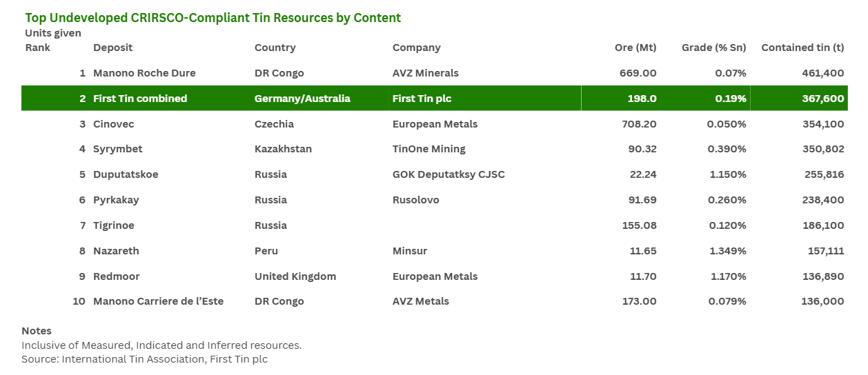This screenshot has height=375, width=868.
Task: Select the 'Contained tin (t)' column header
Action: (802, 48)
